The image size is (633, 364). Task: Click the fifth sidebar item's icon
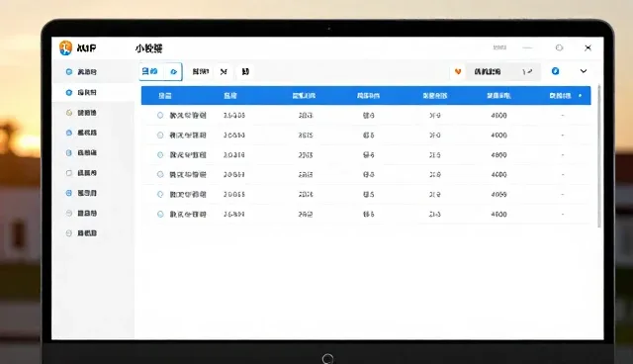(x=69, y=153)
